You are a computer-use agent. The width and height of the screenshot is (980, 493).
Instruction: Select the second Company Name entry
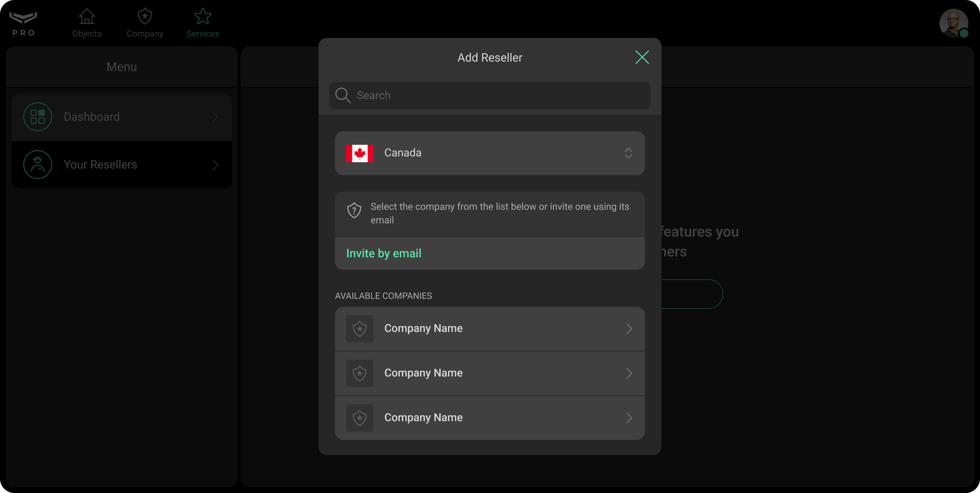pos(490,373)
